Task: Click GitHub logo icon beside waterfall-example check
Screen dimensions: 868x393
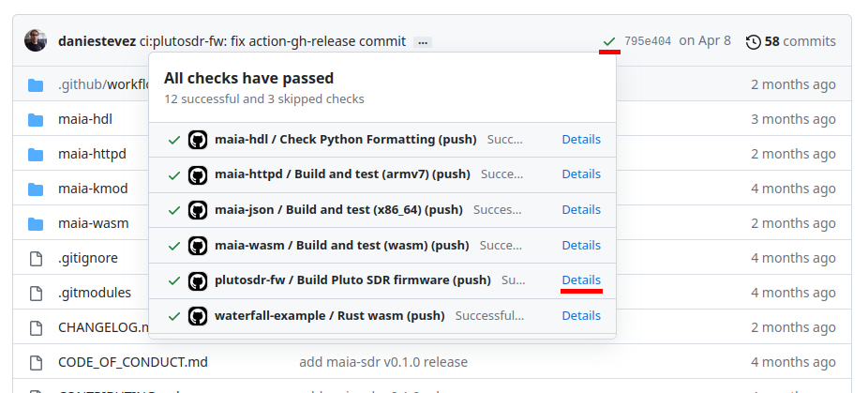Action: (198, 316)
